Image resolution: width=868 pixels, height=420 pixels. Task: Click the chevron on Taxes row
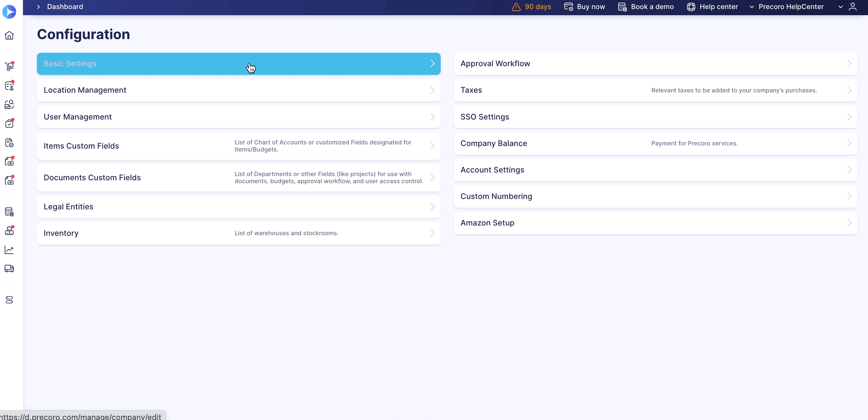click(x=849, y=90)
